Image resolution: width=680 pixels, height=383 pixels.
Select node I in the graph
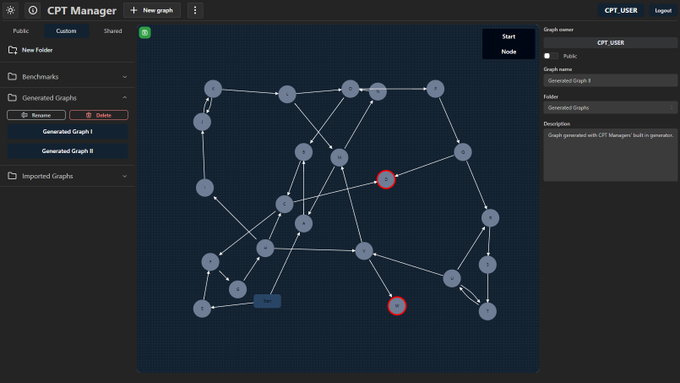pos(205,188)
